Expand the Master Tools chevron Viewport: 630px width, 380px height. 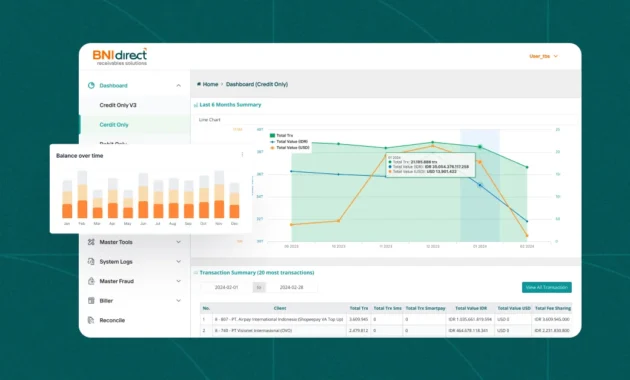[x=178, y=242]
